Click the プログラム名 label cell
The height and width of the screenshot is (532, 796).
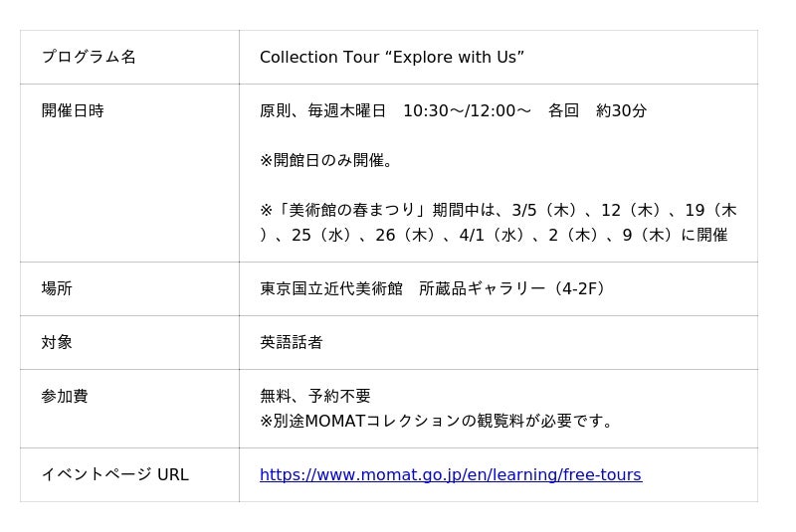click(x=89, y=58)
